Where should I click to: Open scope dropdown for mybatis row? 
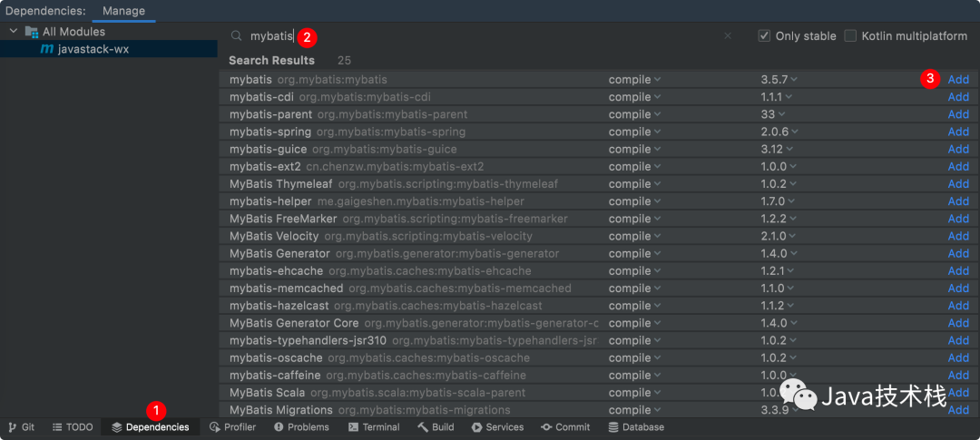pos(635,79)
